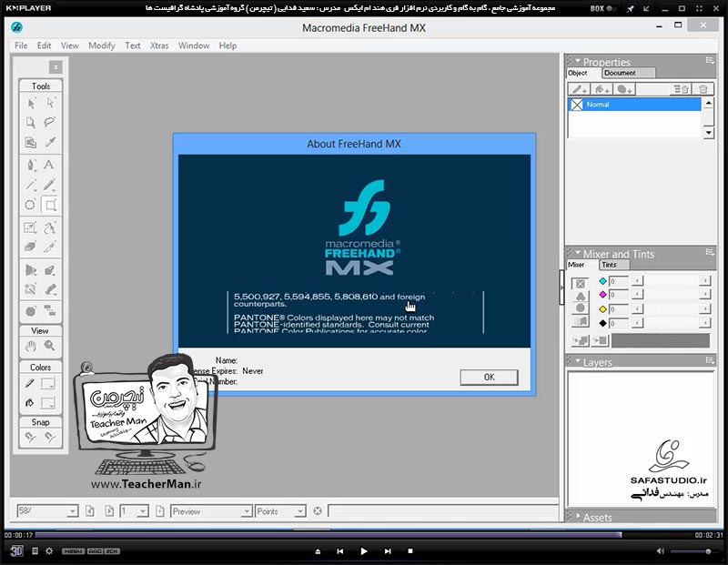Click OK in About FreeHand MX
The width and height of the screenshot is (728, 565).
click(x=489, y=377)
